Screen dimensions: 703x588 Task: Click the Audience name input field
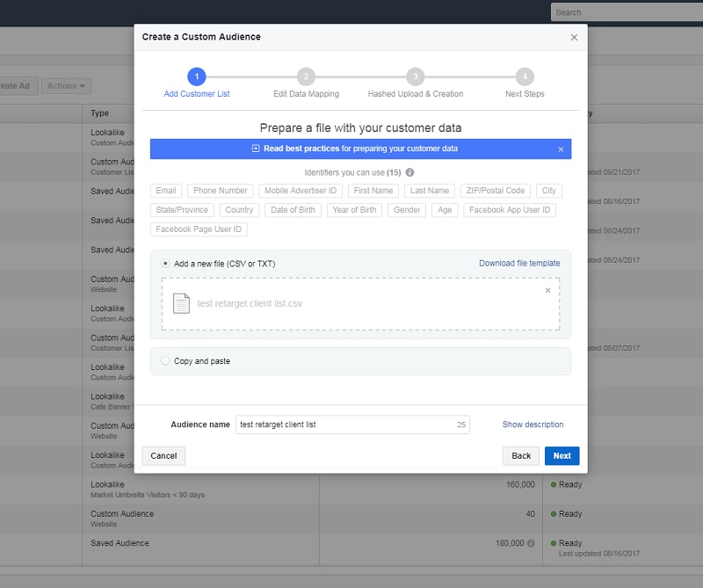352,425
